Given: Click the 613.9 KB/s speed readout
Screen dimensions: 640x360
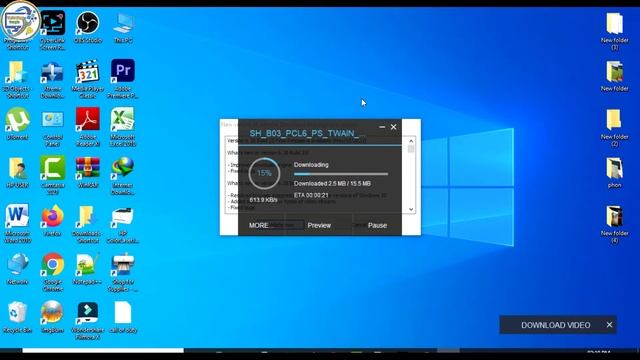Looking at the screenshot, I should (x=263, y=200).
